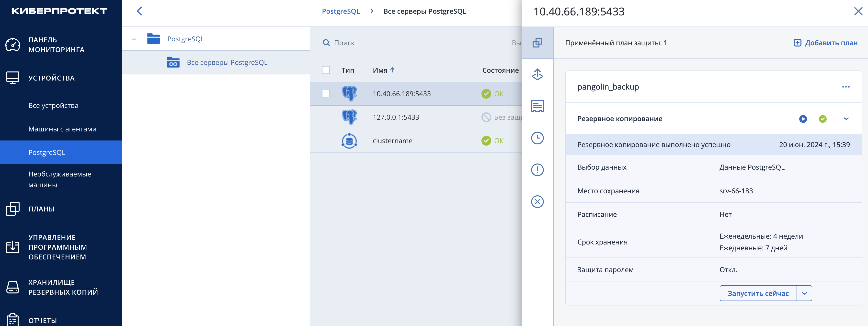This screenshot has height=326, width=868.
Task: Click the Reports clipboard icon
Action: tap(13, 320)
